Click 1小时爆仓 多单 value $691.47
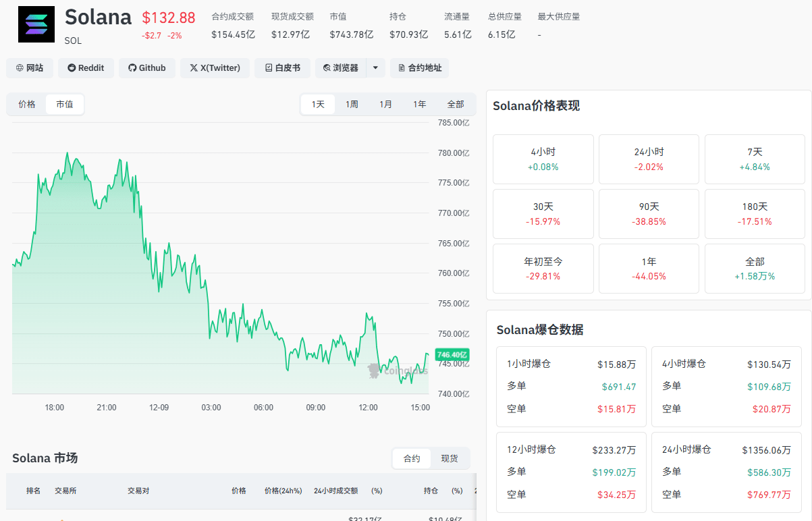 click(619, 387)
